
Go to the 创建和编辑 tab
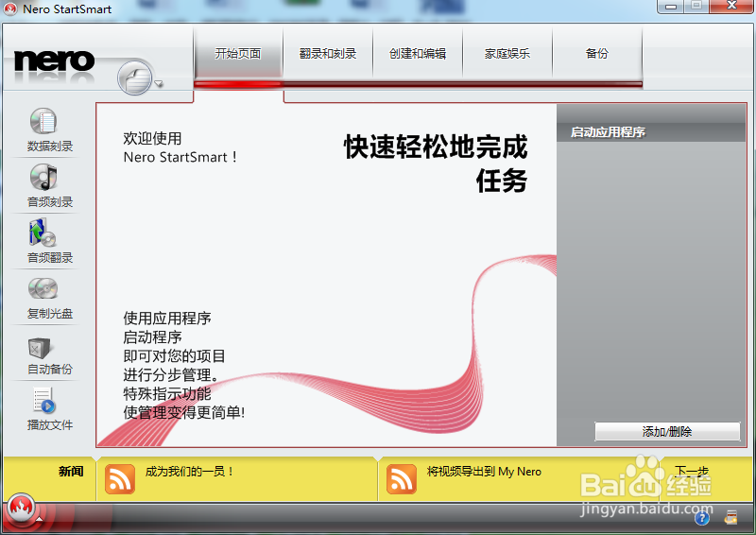(x=418, y=53)
